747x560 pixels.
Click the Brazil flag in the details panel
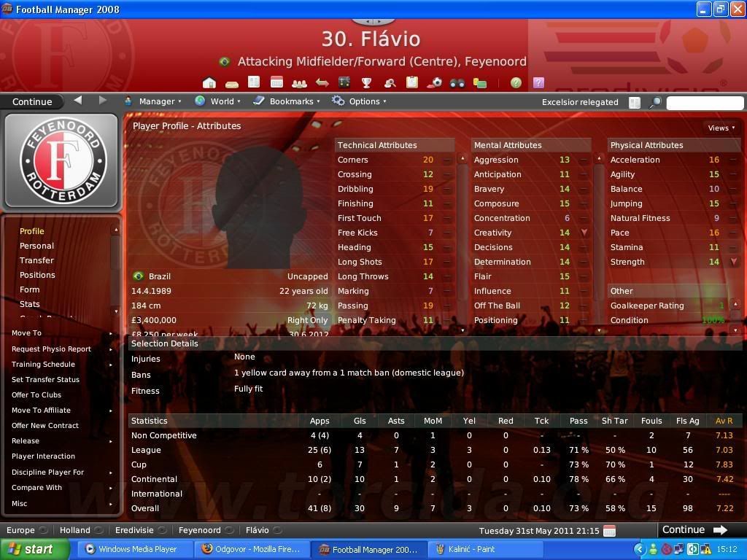pos(138,276)
